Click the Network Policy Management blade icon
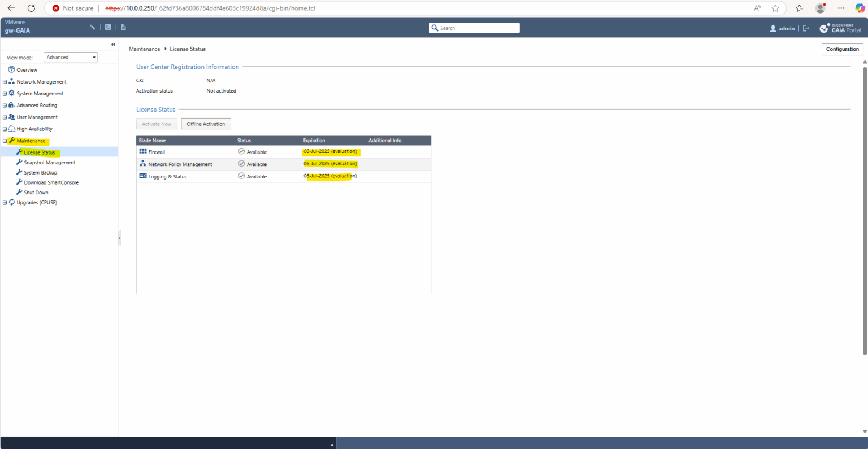Image resolution: width=868 pixels, height=449 pixels. [143, 164]
